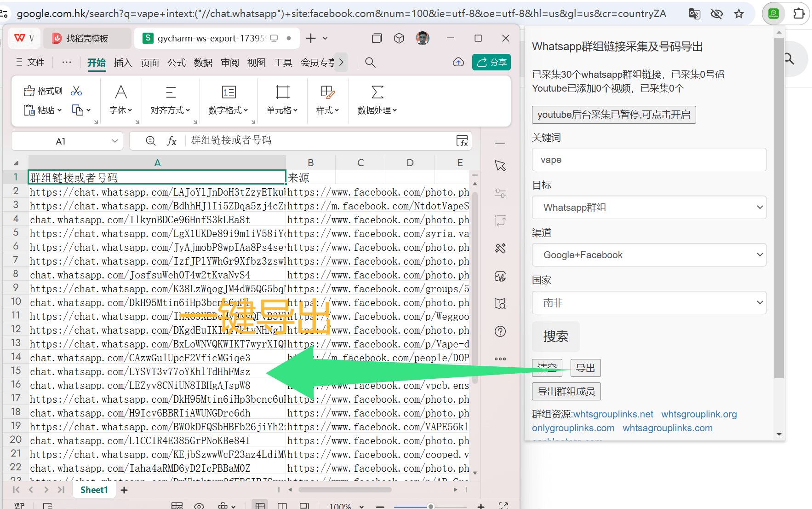Screen dimensions: 812x509
Task: Click the browser bookmark star icon
Action: (739, 14)
